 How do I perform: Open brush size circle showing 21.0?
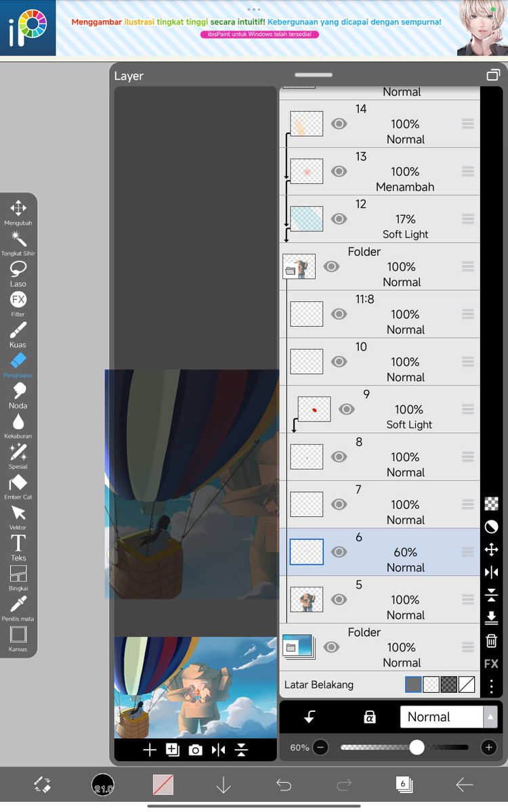pyautogui.click(x=102, y=785)
